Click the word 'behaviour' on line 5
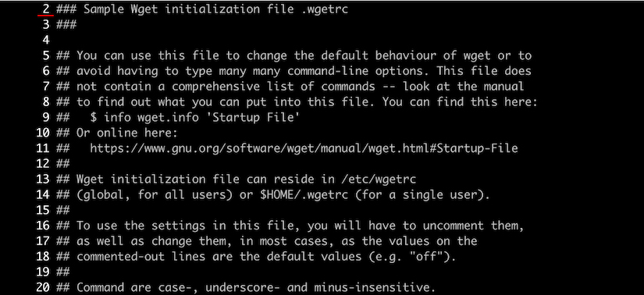The height and width of the screenshot is (295, 644). 406,55
